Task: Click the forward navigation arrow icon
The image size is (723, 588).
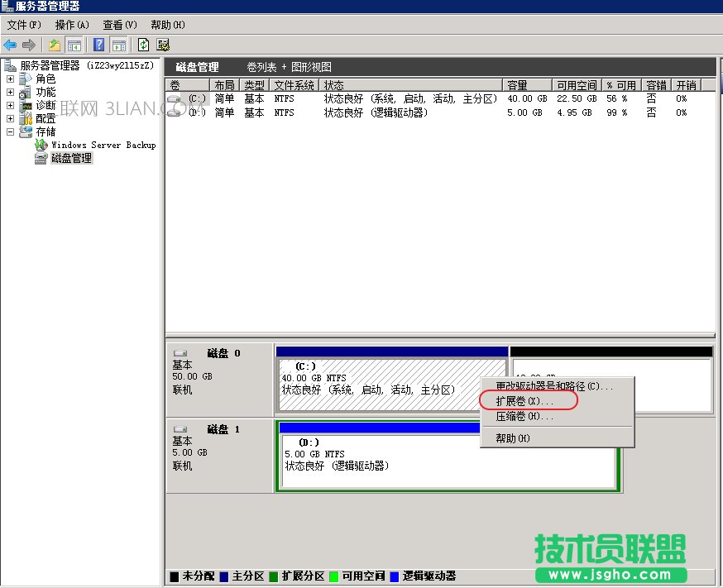Action: point(27,45)
